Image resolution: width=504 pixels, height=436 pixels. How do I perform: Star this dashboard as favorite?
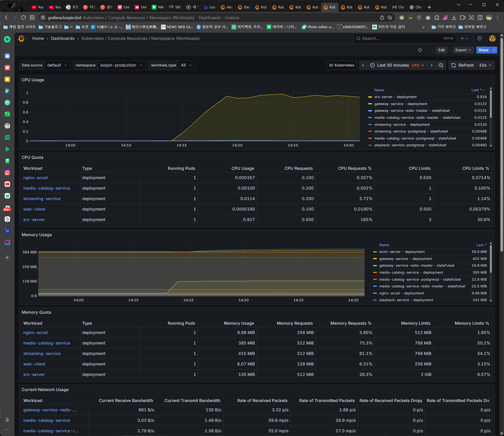[x=420, y=50]
